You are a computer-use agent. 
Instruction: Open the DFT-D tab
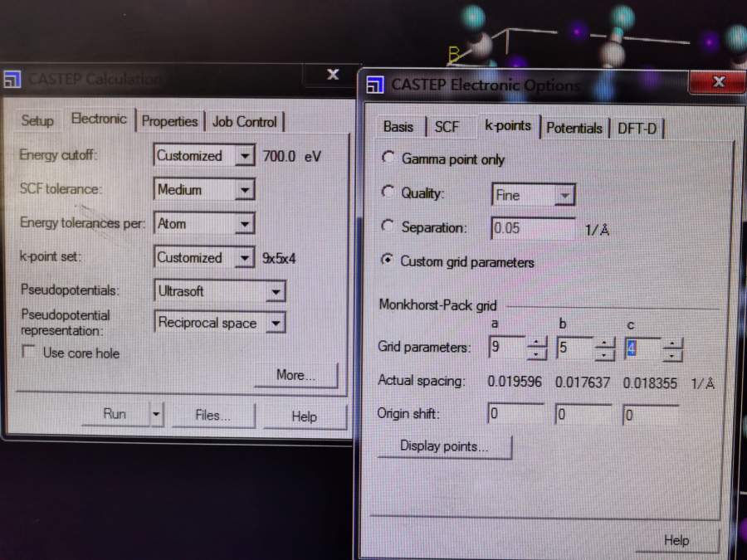(x=637, y=129)
